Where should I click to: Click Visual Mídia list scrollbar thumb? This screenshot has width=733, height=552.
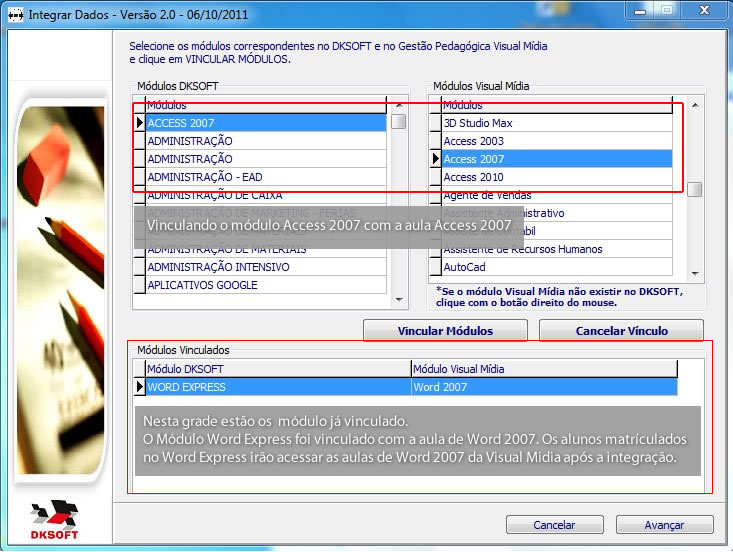pyautogui.click(x=695, y=189)
